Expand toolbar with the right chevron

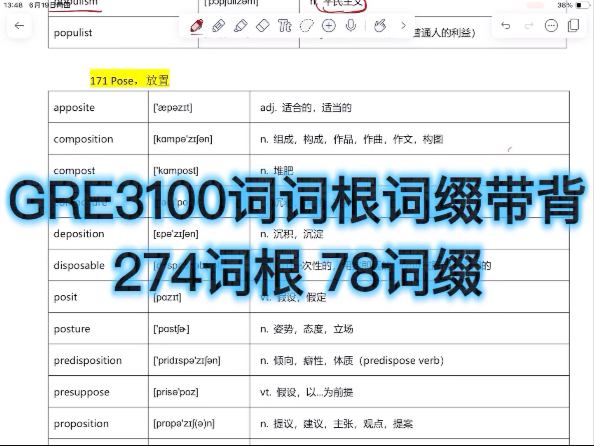point(403,26)
